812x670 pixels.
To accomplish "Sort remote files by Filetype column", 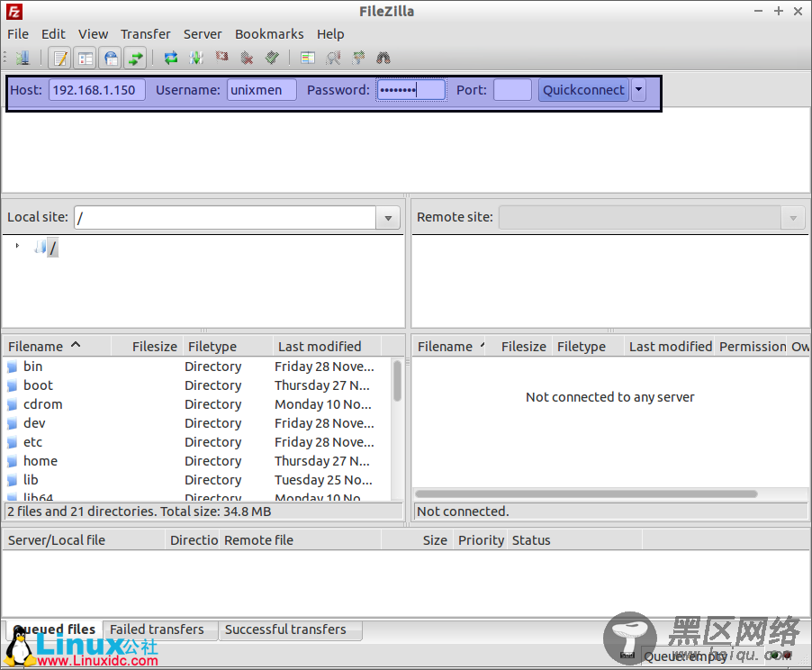I will tap(588, 346).
